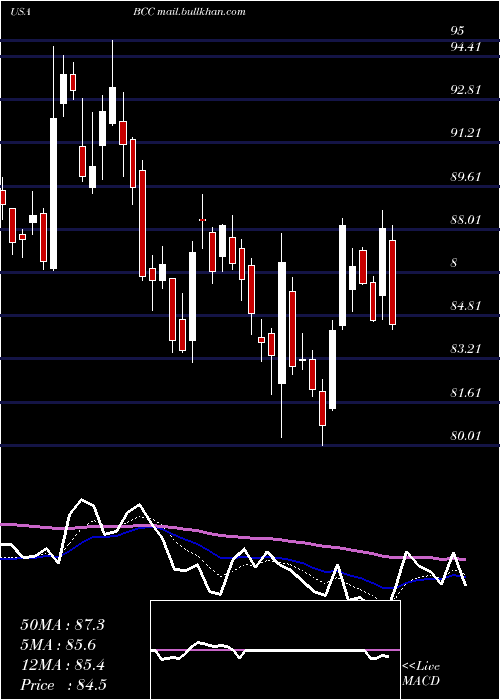This screenshot has height=700, width=500.
Task: Click the 5MA : 85.6 readout
Action: pyautogui.click(x=58, y=644)
